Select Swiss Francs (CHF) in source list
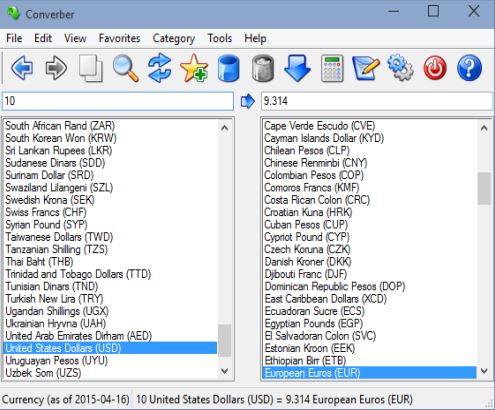Image resolution: width=495 pixels, height=410 pixels. click(x=46, y=212)
